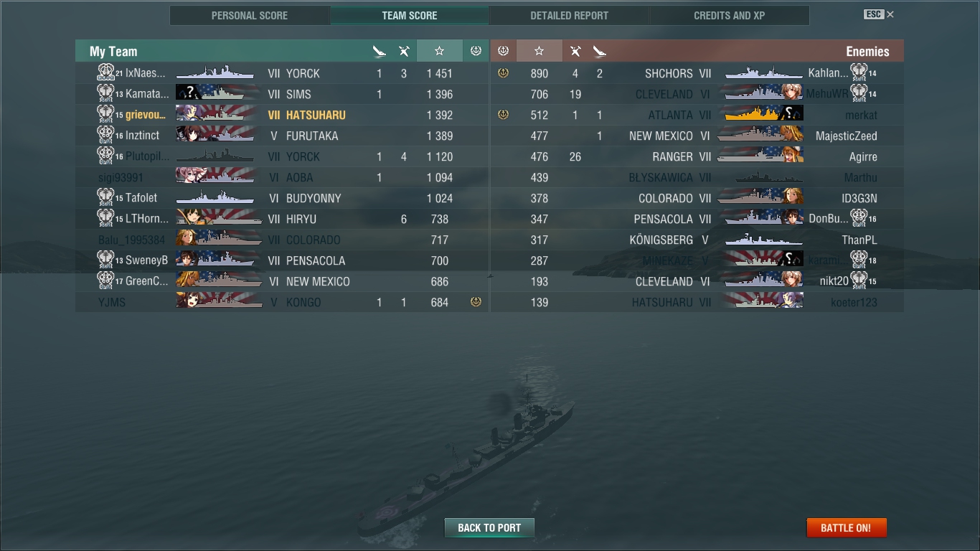Click Enemies achievements medal column icon
This screenshot has width=980, height=551.
click(x=503, y=51)
